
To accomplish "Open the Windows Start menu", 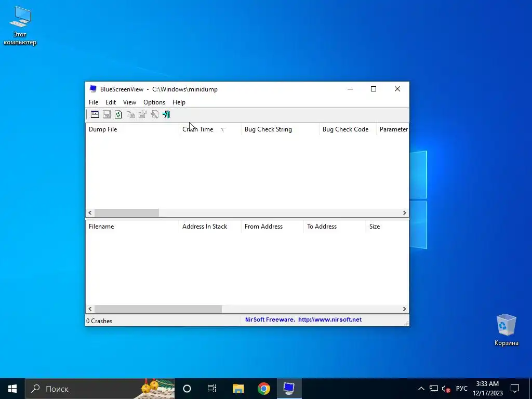I will [12, 389].
